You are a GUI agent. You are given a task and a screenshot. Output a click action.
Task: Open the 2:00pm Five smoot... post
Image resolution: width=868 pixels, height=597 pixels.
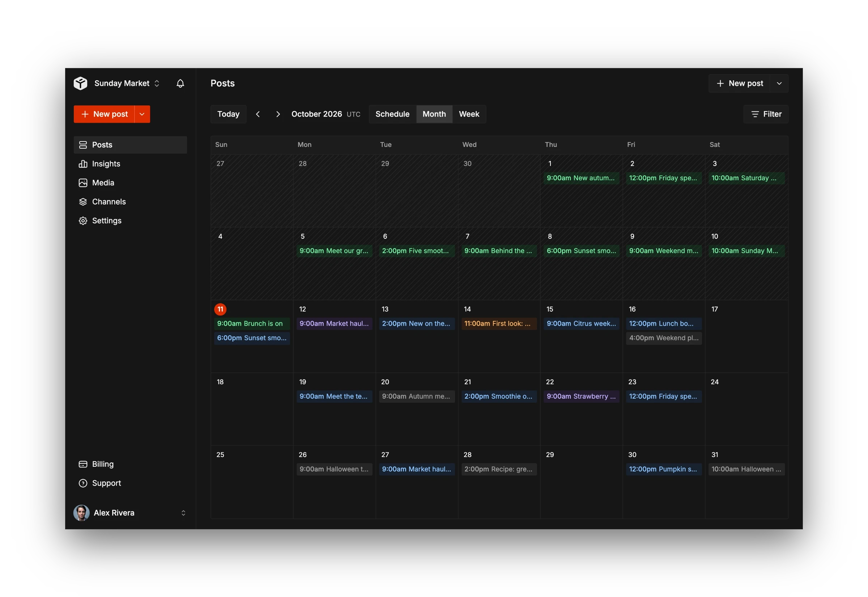[417, 251]
